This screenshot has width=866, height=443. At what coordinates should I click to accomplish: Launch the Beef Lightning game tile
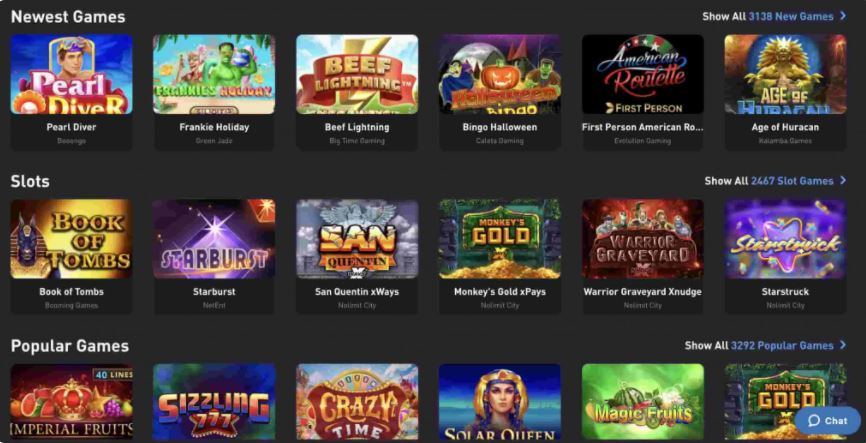(357, 74)
